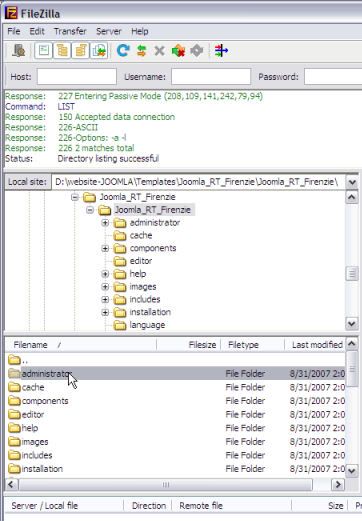Select cache folder in the tree

pyautogui.click(x=141, y=235)
